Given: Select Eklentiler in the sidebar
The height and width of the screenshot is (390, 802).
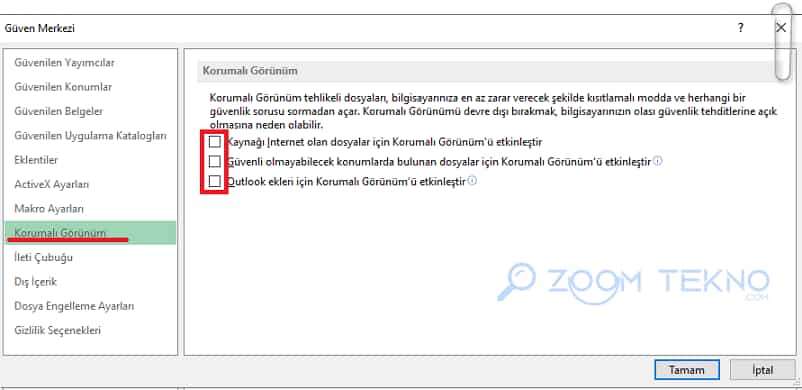Looking at the screenshot, I should click(36, 160).
